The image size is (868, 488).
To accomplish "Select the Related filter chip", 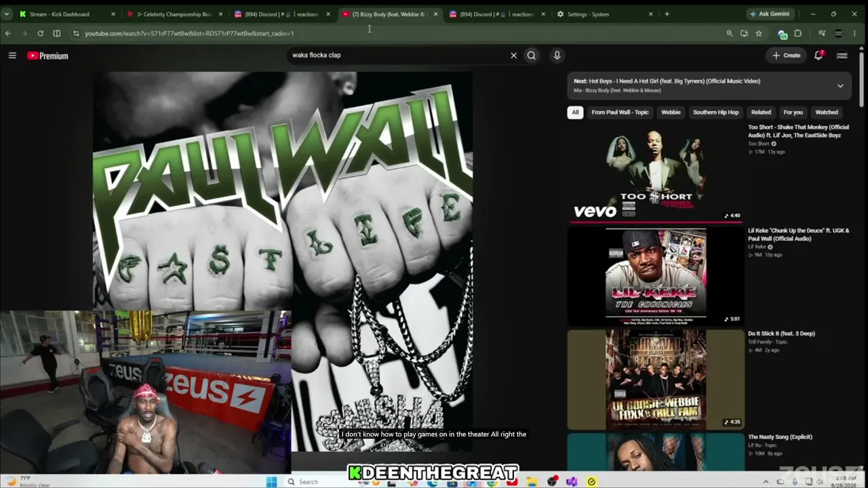I will coord(761,113).
